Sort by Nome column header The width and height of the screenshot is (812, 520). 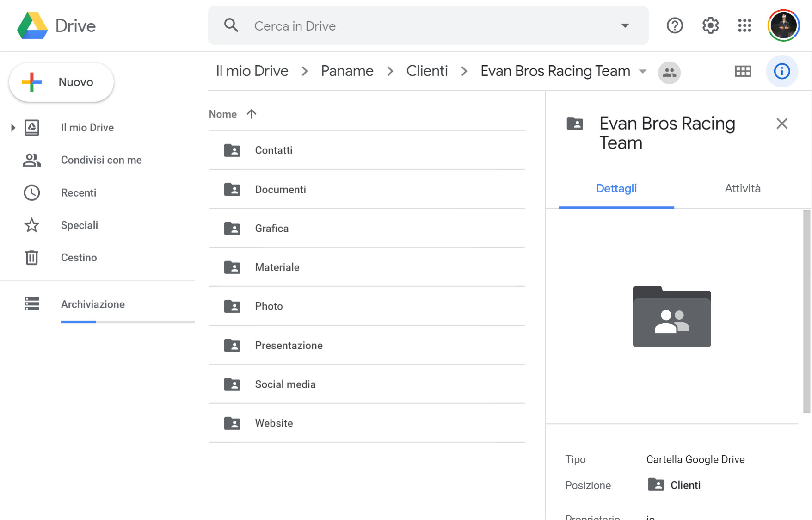[223, 114]
